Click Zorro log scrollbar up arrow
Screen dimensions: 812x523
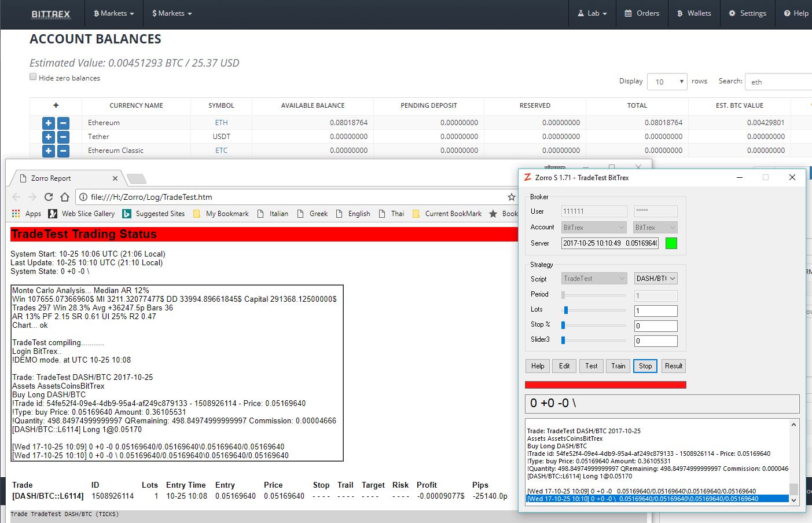coord(793,425)
